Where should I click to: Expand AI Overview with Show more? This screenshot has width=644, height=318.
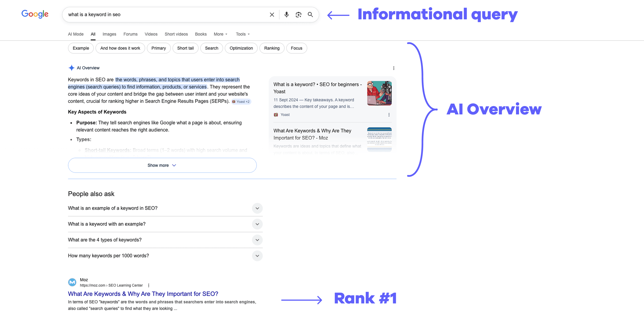tap(162, 165)
